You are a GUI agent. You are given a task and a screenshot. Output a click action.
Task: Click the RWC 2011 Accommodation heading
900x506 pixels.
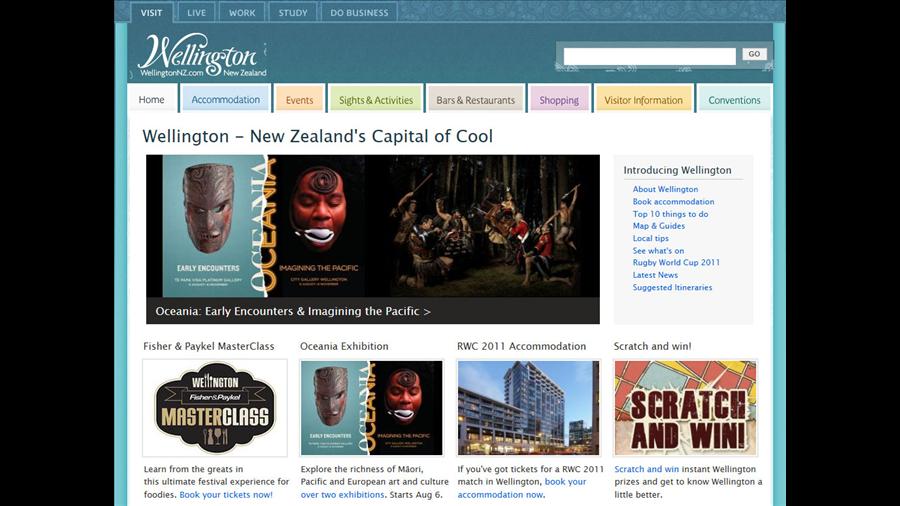(522, 346)
